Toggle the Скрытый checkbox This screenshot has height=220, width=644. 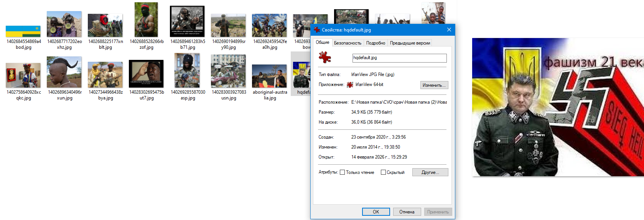click(x=383, y=172)
